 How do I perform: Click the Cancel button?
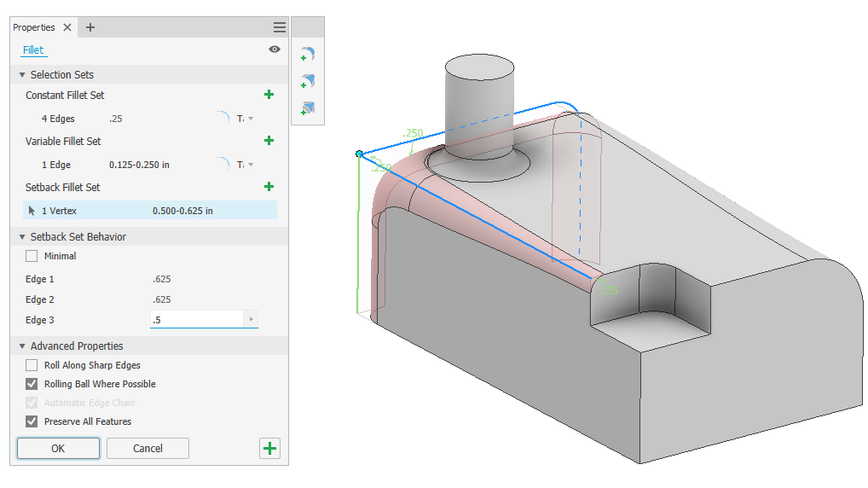pos(148,448)
